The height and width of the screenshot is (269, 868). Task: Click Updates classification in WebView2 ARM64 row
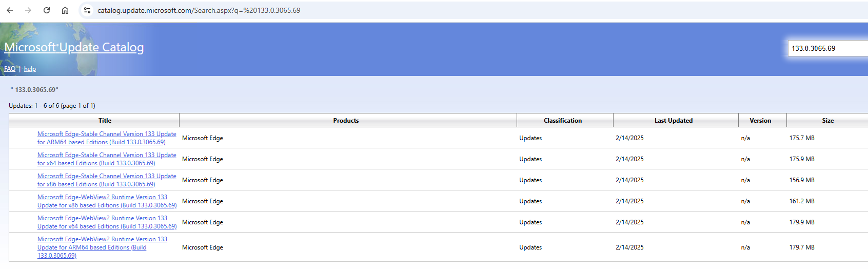pos(530,247)
